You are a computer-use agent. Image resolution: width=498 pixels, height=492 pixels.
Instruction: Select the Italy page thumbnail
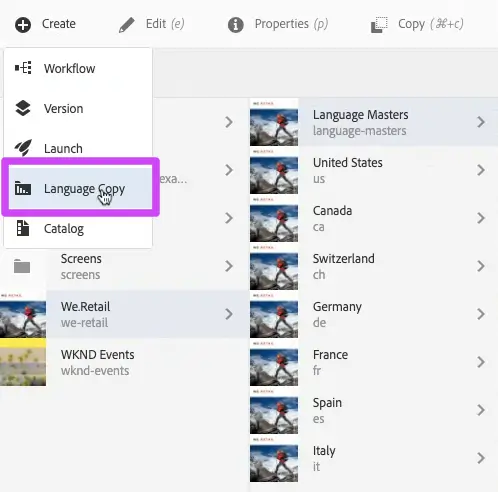(274, 458)
